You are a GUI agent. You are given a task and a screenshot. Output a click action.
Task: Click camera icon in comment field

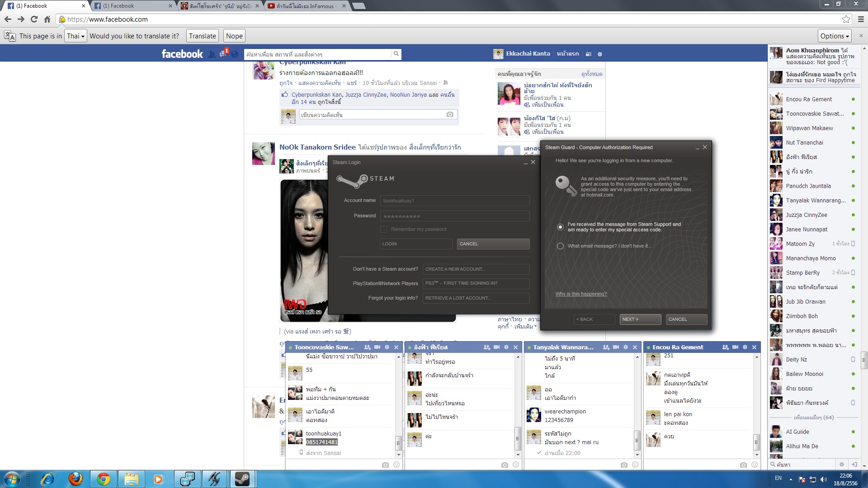450,115
